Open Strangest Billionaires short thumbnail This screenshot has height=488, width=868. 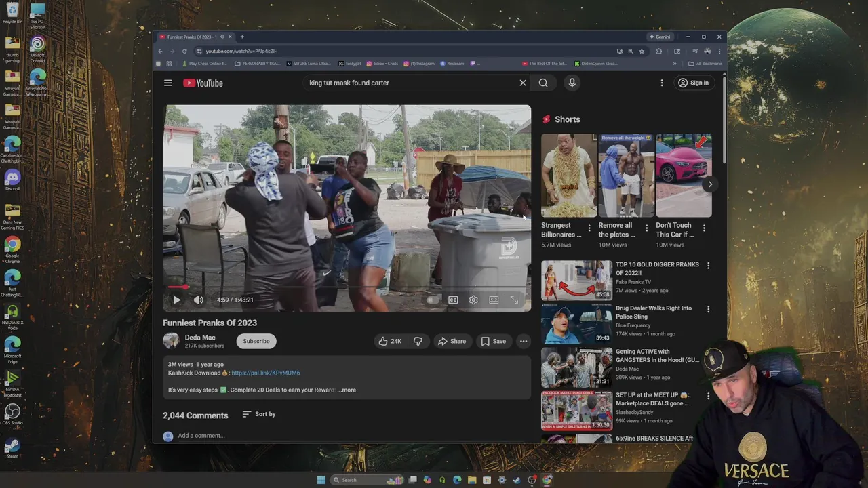[569, 175]
